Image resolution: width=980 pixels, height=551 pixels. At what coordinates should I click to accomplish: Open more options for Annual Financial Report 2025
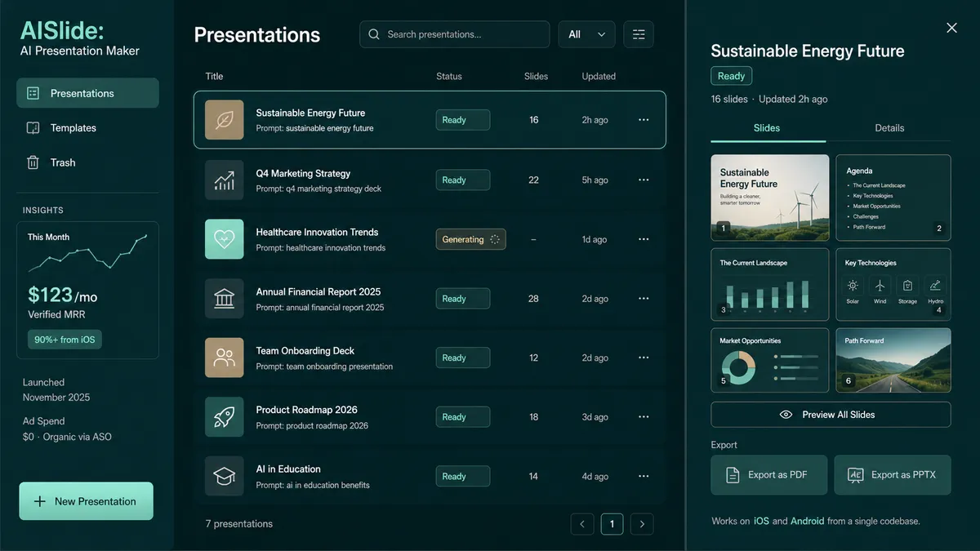click(x=644, y=299)
